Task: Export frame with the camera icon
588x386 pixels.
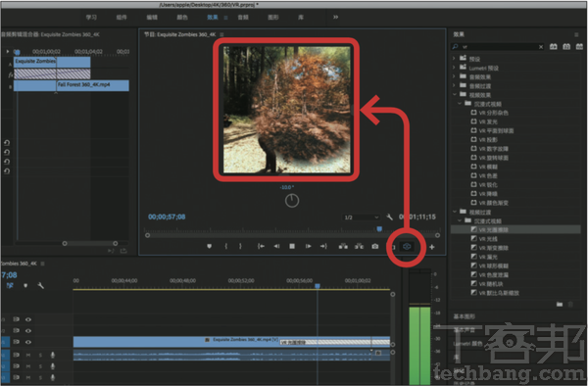Action: 375,246
